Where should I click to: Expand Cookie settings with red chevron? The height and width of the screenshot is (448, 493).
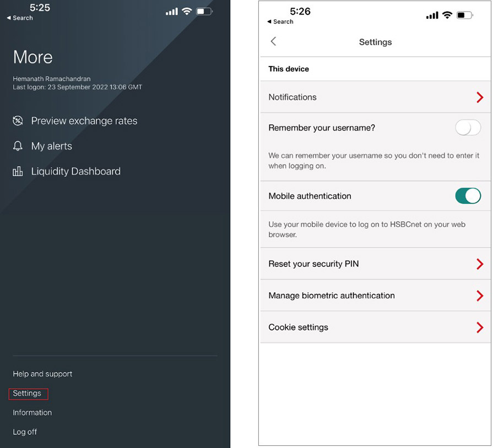click(x=479, y=327)
